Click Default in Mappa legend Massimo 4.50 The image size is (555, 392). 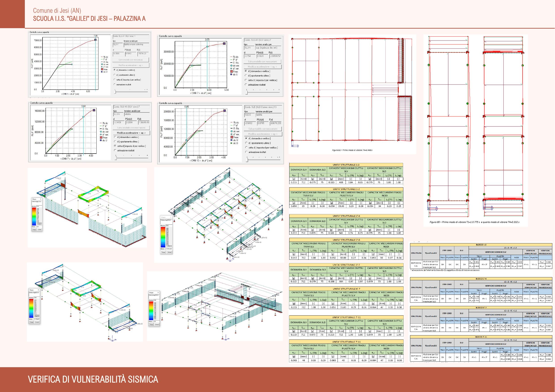(x=157, y=325)
